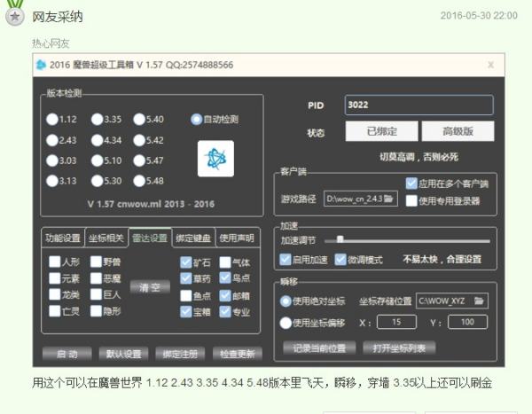This screenshot has width=532, height=414.
Task: Check the 野兽 checkbox
Action: [96, 262]
